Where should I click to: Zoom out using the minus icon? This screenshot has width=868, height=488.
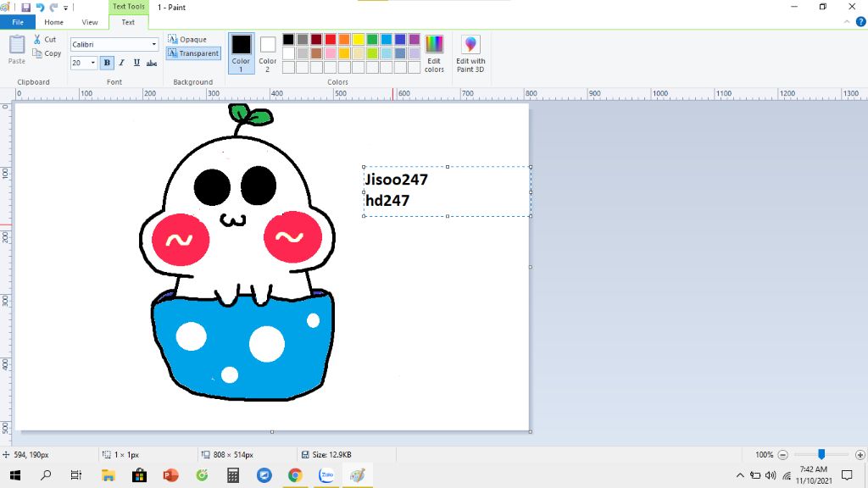[783, 455]
